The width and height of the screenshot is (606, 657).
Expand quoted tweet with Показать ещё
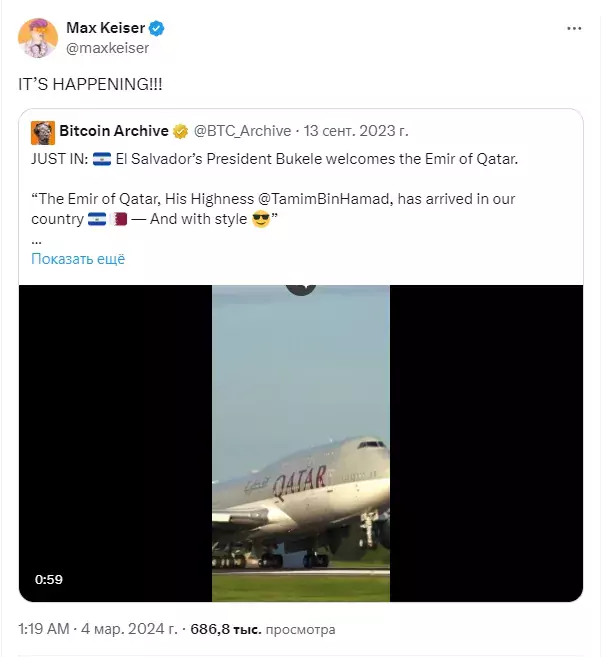coord(78,259)
